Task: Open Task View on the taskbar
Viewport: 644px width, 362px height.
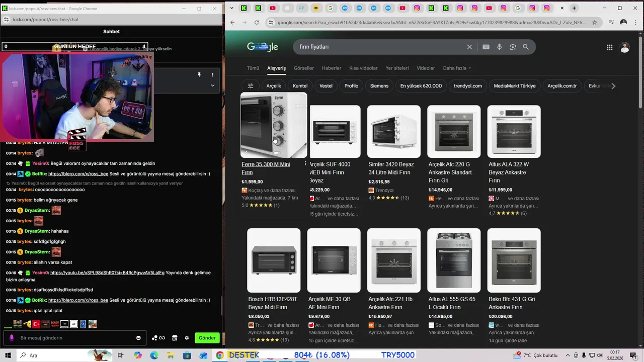Action: 121,355
